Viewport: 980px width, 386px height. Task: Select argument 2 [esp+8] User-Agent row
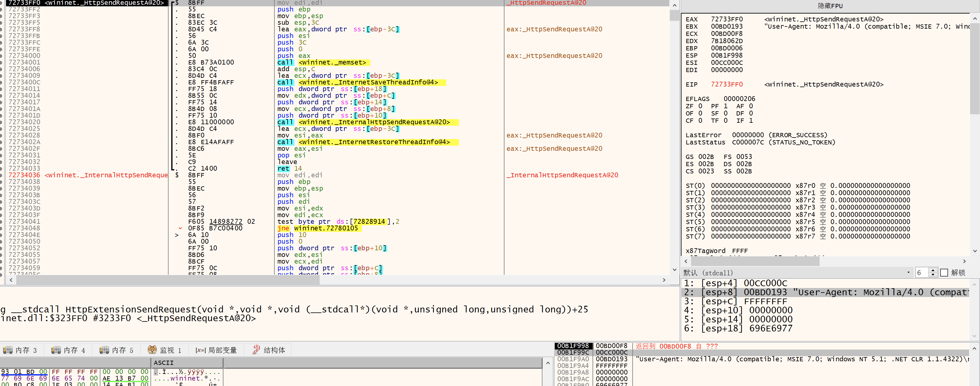click(826, 292)
